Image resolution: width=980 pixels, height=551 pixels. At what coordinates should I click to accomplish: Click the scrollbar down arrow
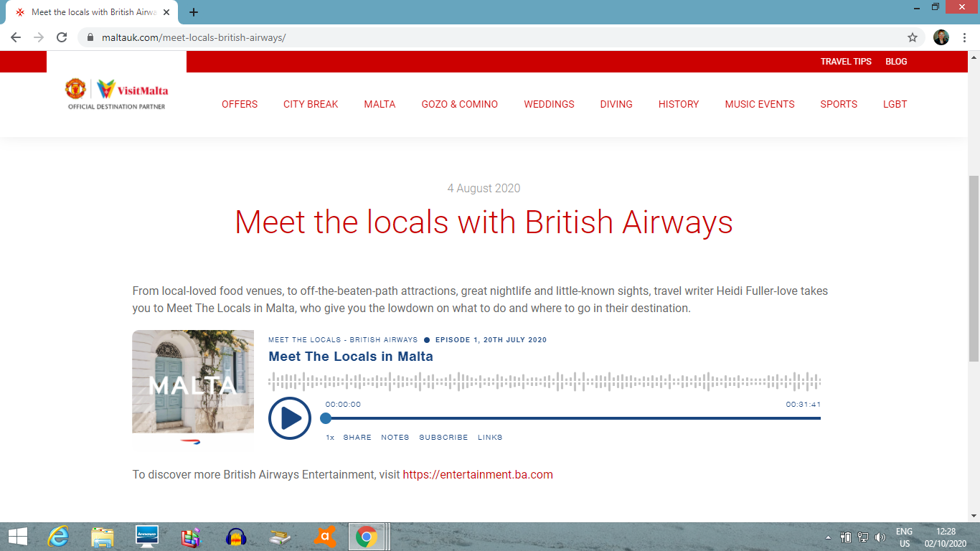point(974,515)
